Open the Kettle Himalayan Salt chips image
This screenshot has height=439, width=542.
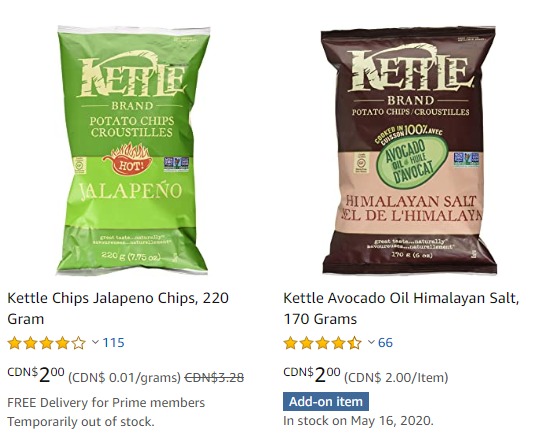pyautogui.click(x=409, y=150)
